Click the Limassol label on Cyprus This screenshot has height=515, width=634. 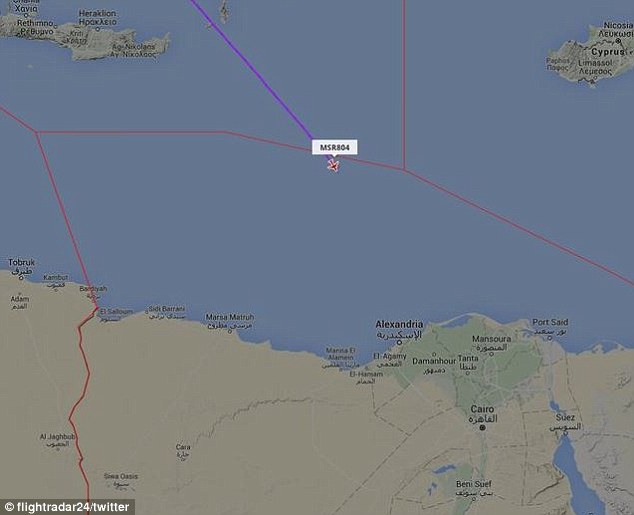595,63
